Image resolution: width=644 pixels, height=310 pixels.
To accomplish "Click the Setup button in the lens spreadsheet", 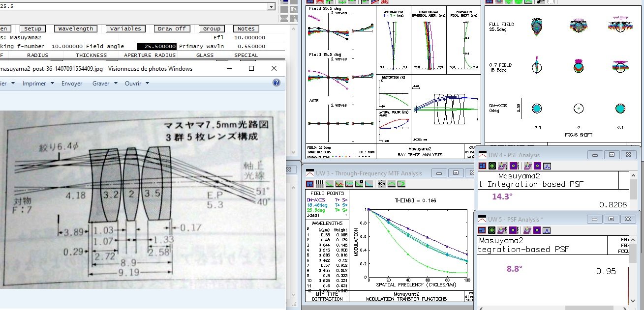I will (x=33, y=28).
